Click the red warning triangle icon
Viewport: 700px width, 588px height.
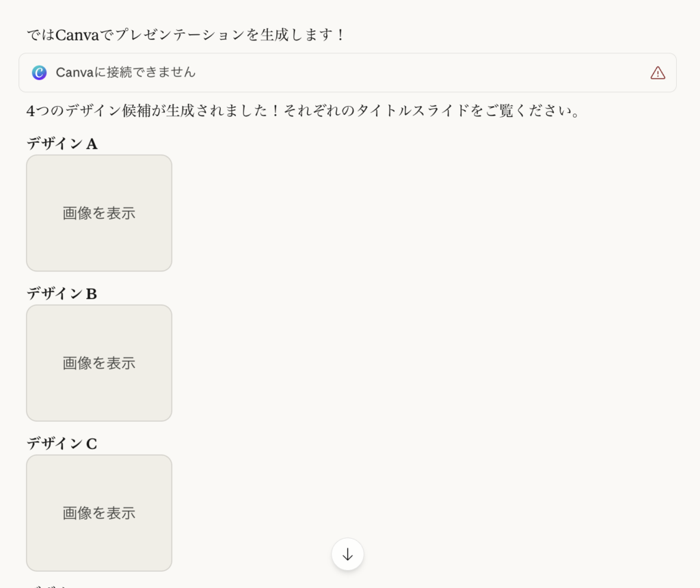(658, 72)
